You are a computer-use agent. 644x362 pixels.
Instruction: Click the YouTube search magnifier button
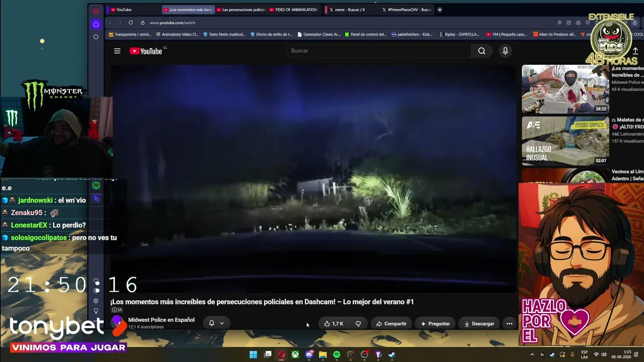481,51
